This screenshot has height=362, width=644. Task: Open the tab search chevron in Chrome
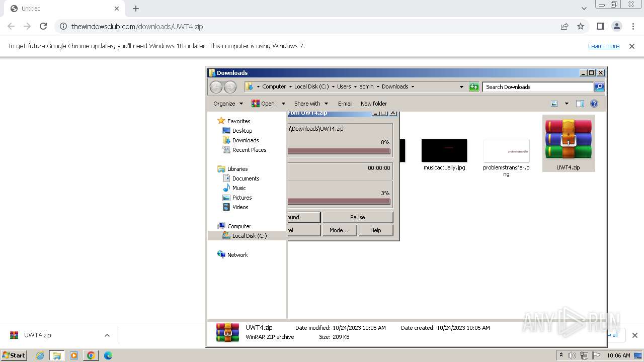[584, 9]
